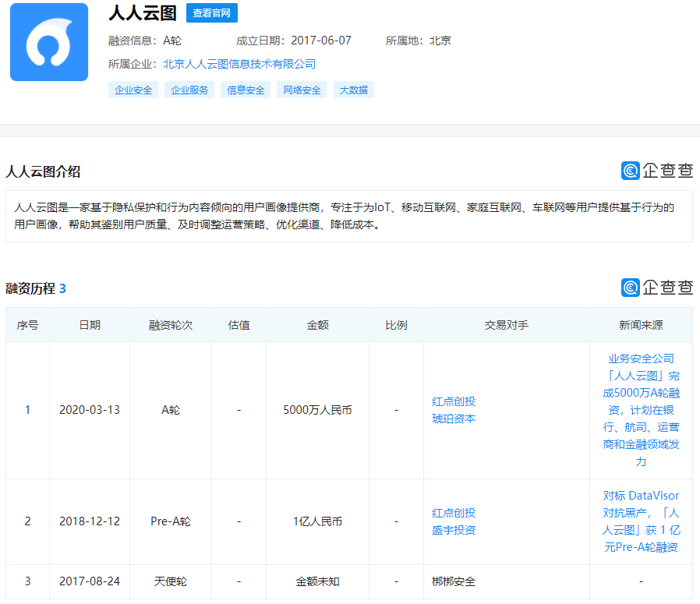Select the 网络安全 tag
This screenshot has width=700, height=604.
point(302,90)
